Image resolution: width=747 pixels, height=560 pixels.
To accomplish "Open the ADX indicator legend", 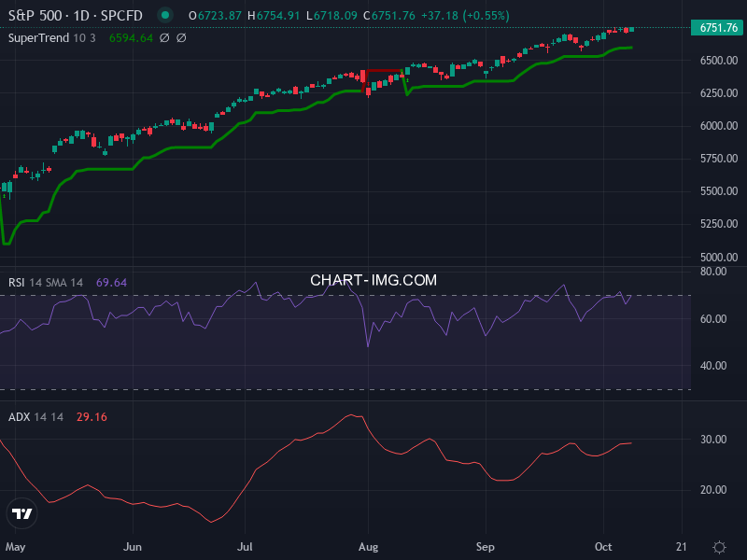I will (35, 416).
